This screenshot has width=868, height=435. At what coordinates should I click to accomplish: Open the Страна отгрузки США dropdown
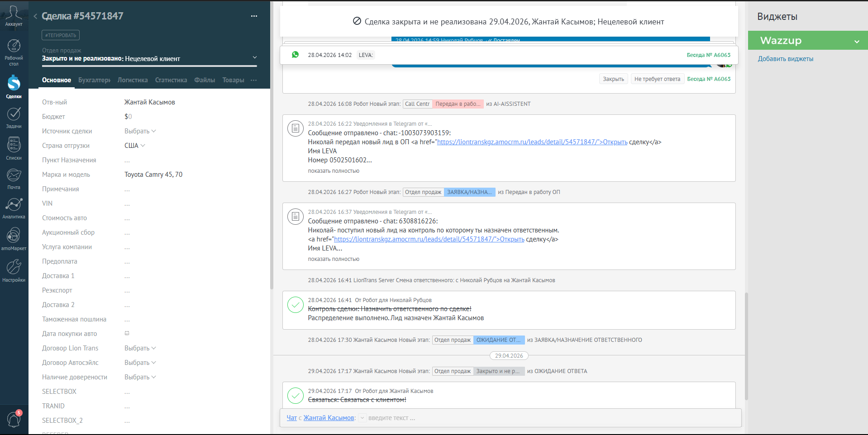[135, 146]
